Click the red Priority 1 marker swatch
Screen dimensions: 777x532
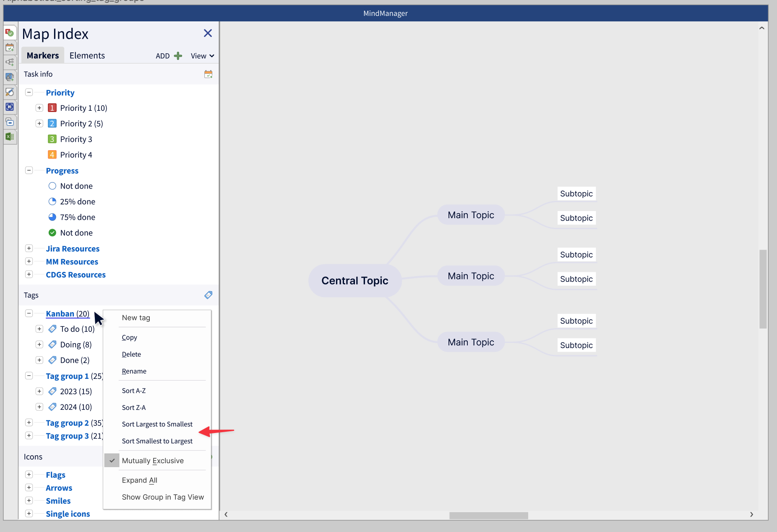[52, 108]
